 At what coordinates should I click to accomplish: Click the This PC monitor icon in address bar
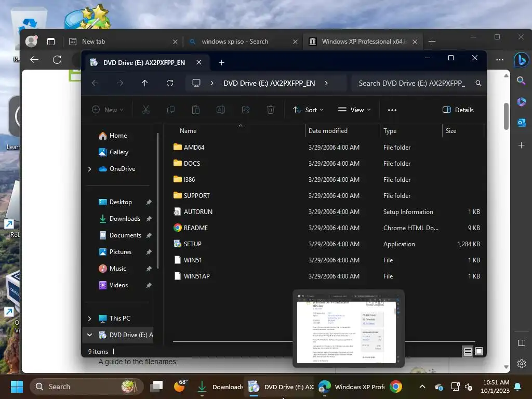click(x=196, y=83)
